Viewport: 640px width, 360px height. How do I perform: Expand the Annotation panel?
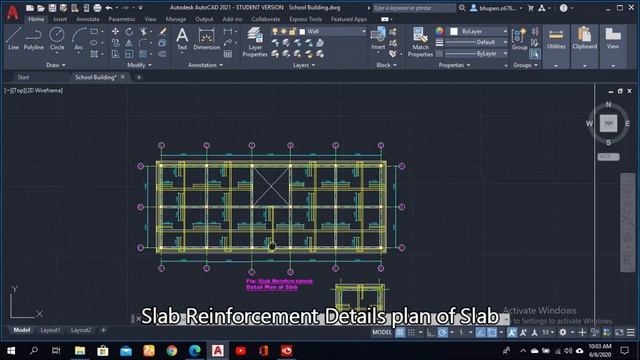(x=205, y=65)
